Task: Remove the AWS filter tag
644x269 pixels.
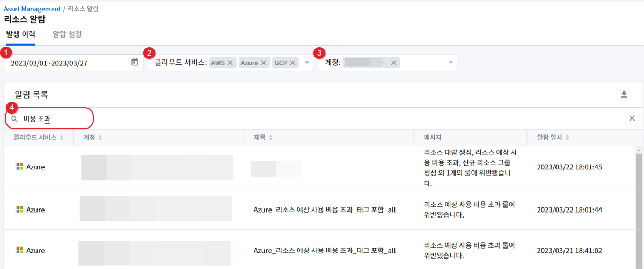Action: click(230, 63)
